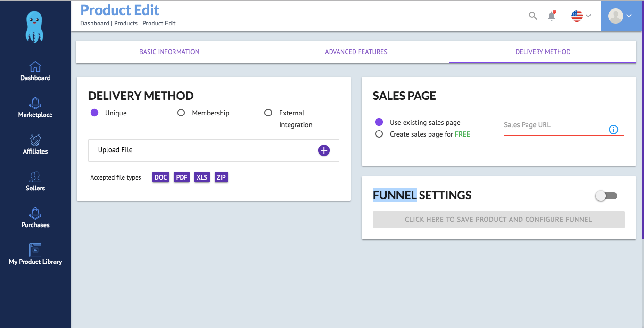The width and height of the screenshot is (644, 328).
Task: Click the Sellers sidebar label
Action: [x=35, y=189]
